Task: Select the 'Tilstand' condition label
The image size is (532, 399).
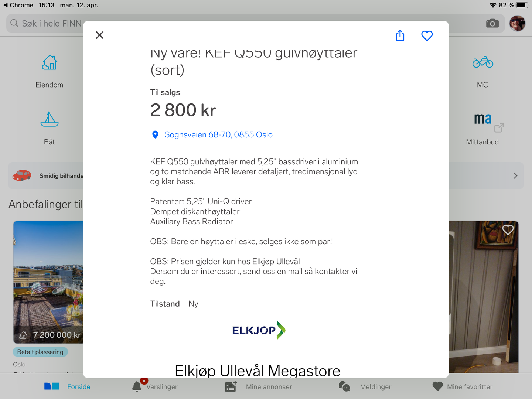Action: tap(165, 304)
